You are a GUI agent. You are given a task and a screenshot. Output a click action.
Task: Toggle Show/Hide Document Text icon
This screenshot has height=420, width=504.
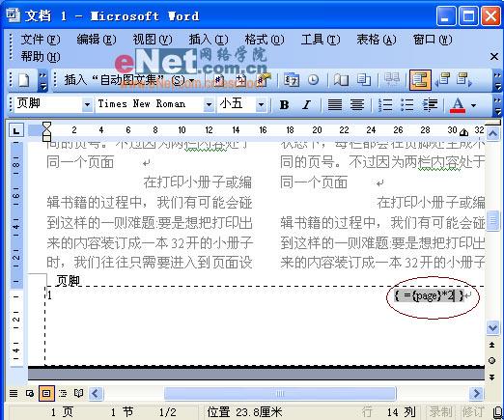[x=364, y=80]
